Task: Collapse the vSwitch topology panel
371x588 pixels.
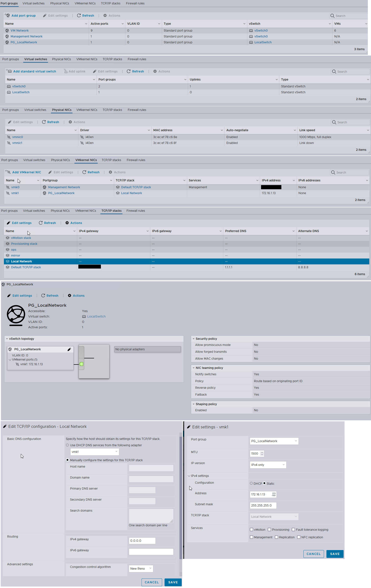Action: click(7, 339)
